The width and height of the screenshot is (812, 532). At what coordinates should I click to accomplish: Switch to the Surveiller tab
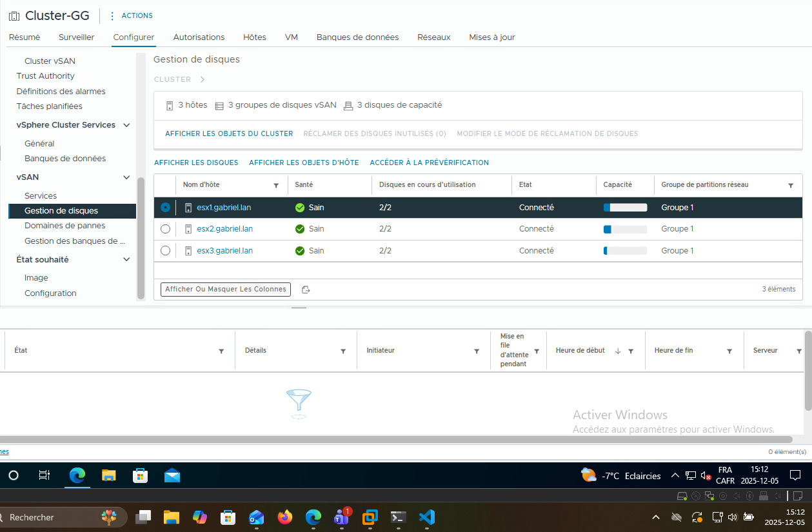click(x=76, y=37)
